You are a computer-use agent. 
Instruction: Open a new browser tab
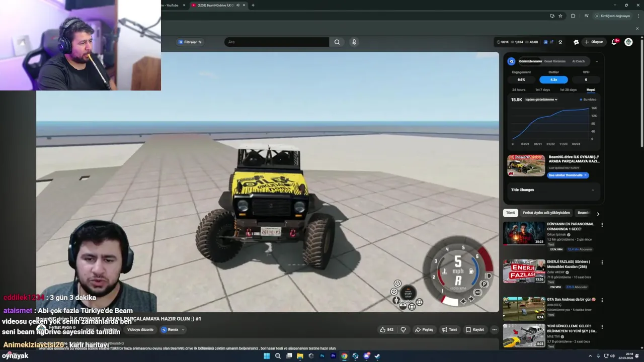pos(253,5)
